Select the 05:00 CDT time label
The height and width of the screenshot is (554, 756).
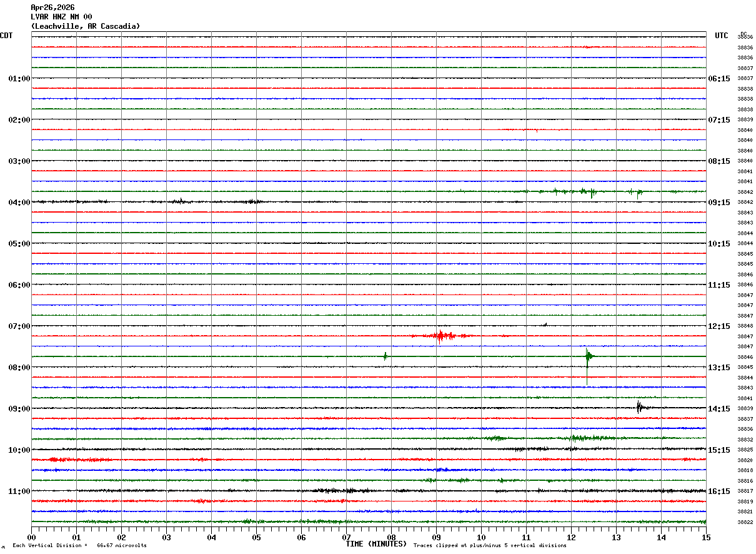click(19, 244)
